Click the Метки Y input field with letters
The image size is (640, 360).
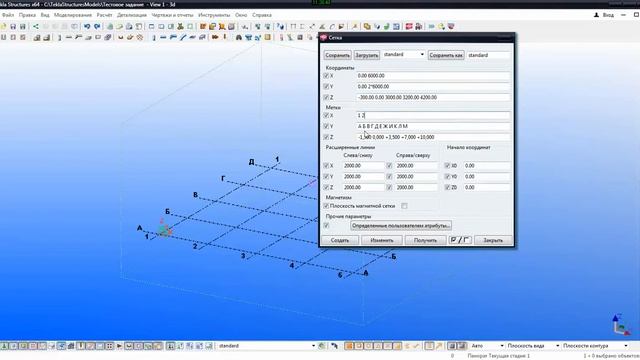pos(433,126)
